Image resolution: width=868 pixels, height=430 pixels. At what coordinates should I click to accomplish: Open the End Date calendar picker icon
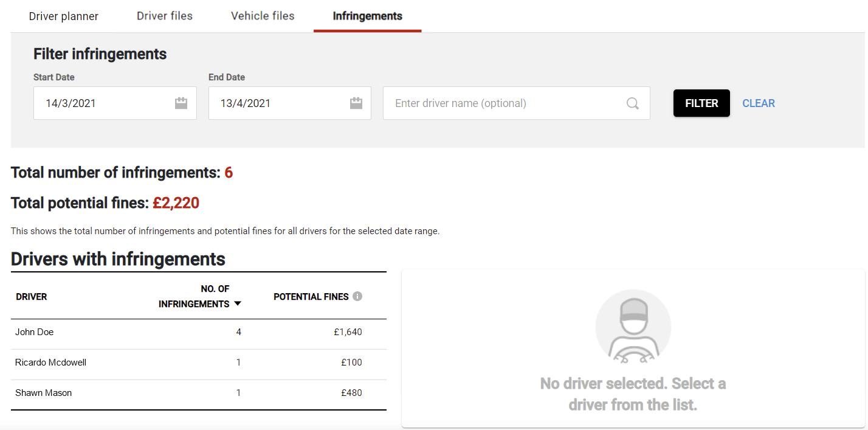(356, 103)
